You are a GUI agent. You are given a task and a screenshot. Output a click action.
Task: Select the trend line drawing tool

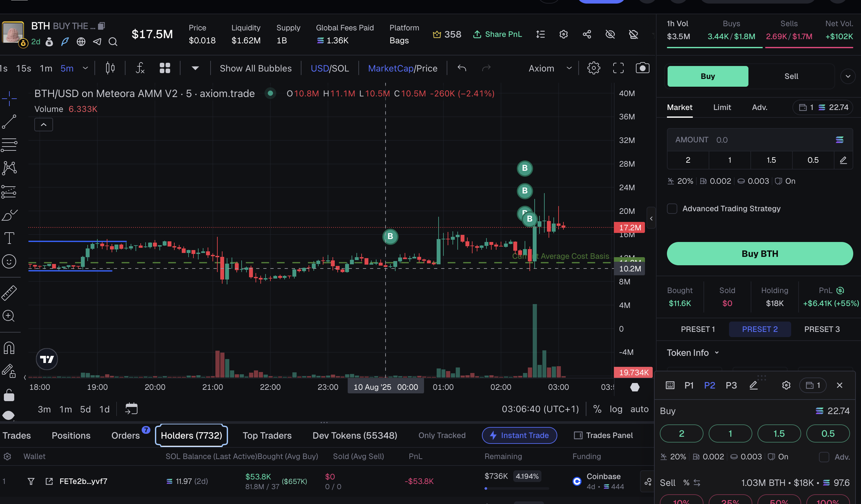point(9,122)
